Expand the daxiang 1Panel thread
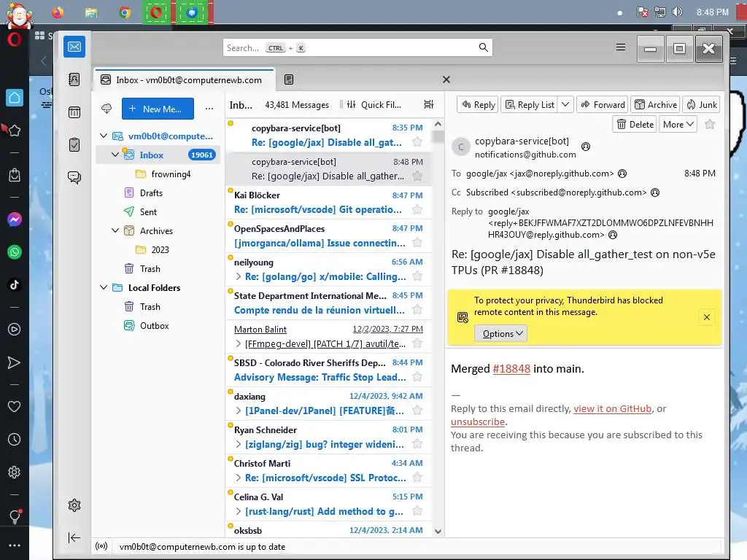Screen dimensions: 747x560 [239, 411]
